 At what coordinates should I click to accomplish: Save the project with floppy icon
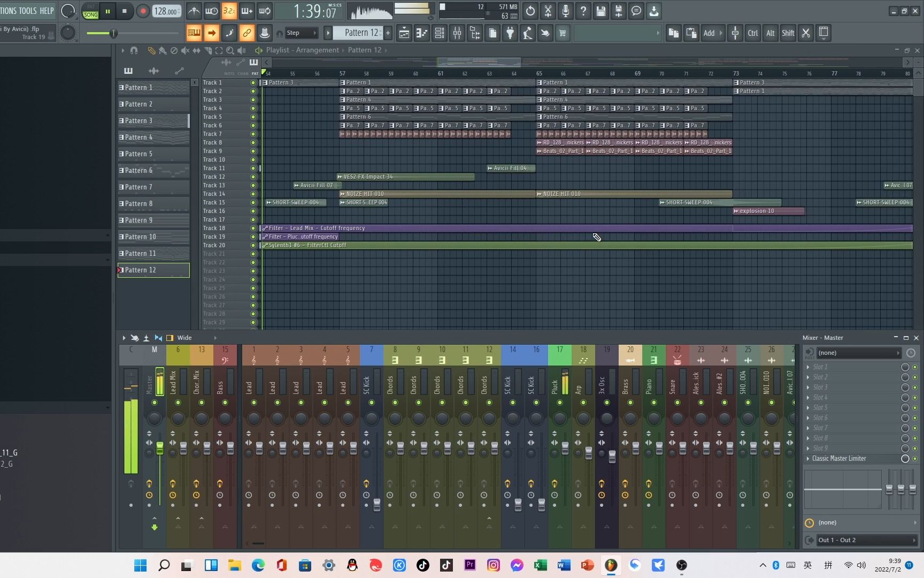[x=601, y=11]
